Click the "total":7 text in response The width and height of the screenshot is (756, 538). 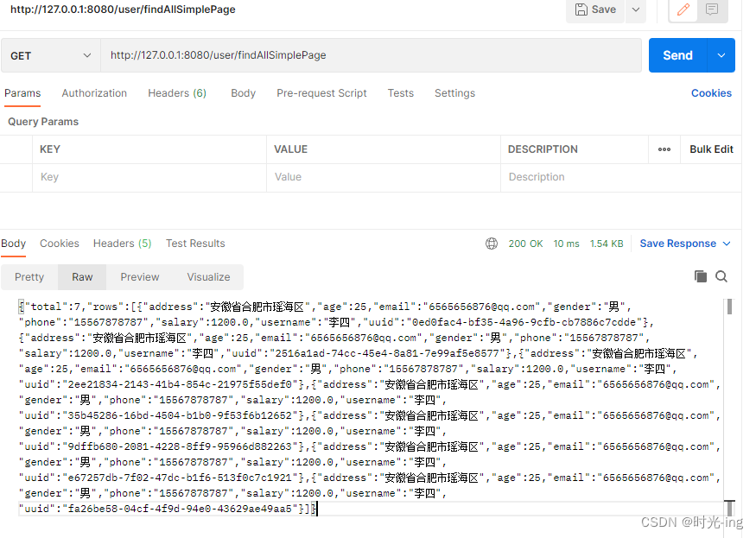point(53,307)
